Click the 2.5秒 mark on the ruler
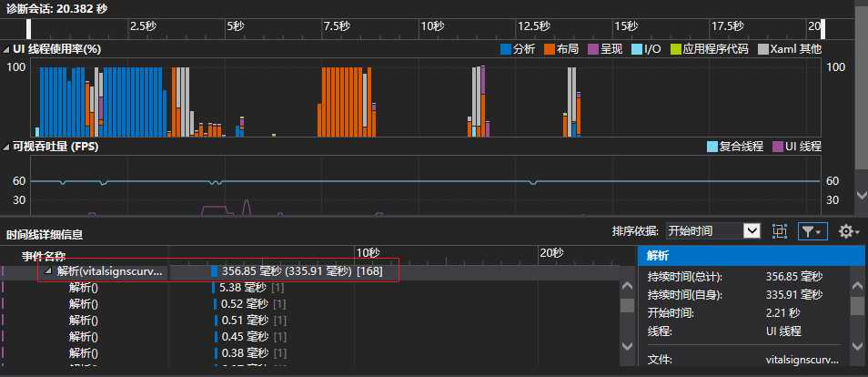This screenshot has width=868, height=377. click(143, 26)
